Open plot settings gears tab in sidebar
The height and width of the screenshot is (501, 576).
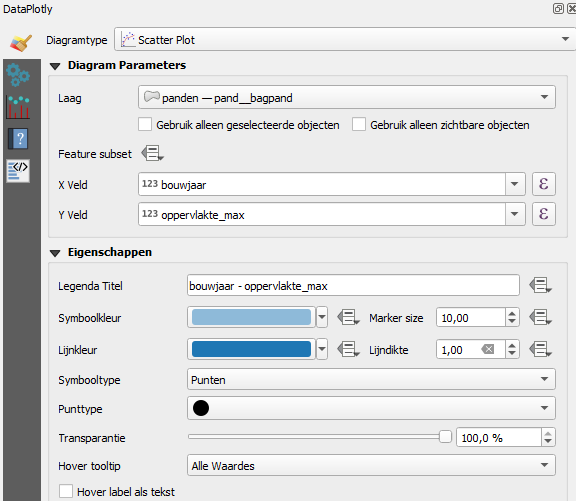point(18,75)
